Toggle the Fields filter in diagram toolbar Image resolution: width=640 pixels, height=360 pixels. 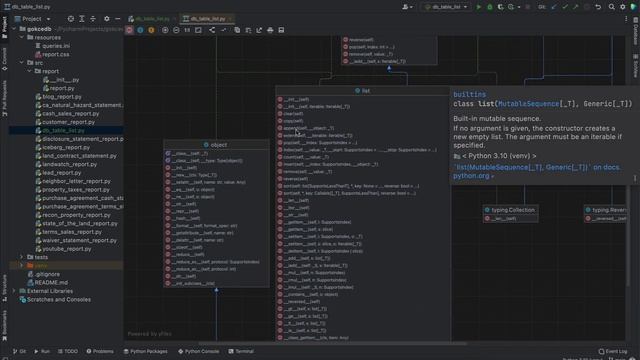129,30
